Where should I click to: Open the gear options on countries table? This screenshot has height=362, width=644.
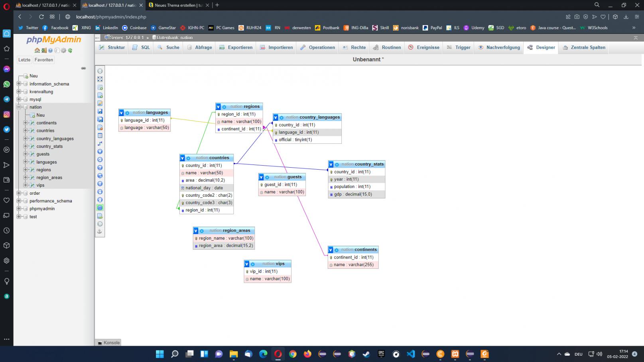click(x=188, y=158)
